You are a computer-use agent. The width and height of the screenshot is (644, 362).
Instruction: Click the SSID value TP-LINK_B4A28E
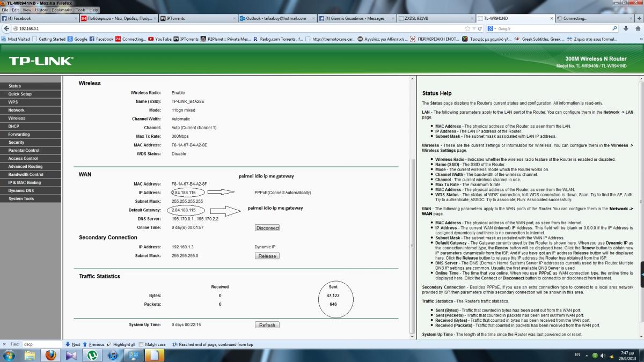188,101
